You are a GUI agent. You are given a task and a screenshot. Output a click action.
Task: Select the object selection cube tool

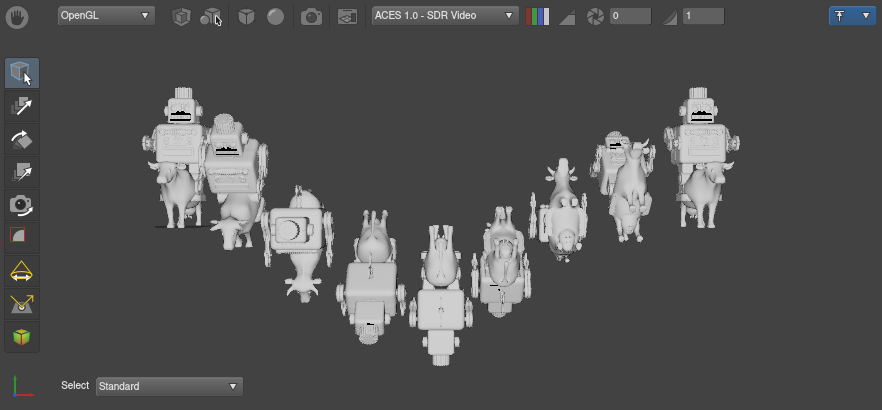(x=22, y=73)
